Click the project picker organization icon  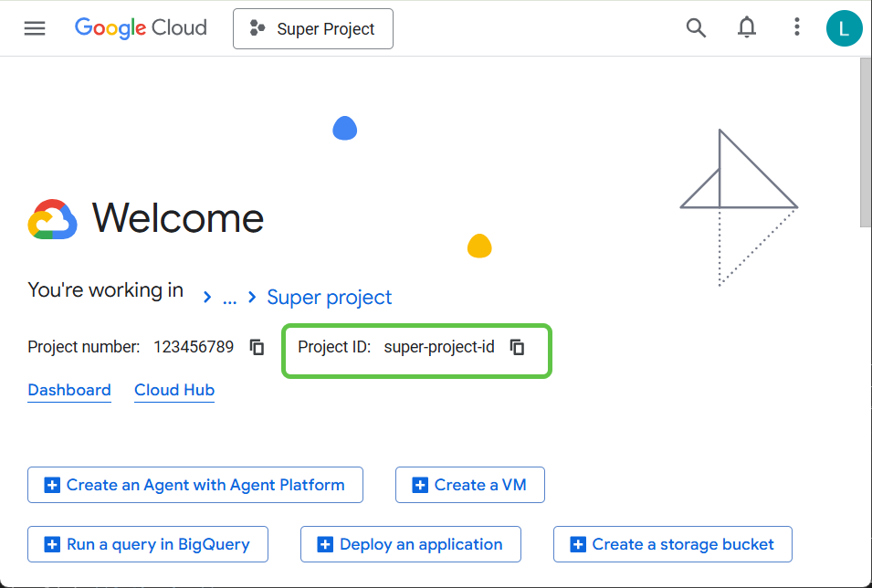pyautogui.click(x=257, y=28)
